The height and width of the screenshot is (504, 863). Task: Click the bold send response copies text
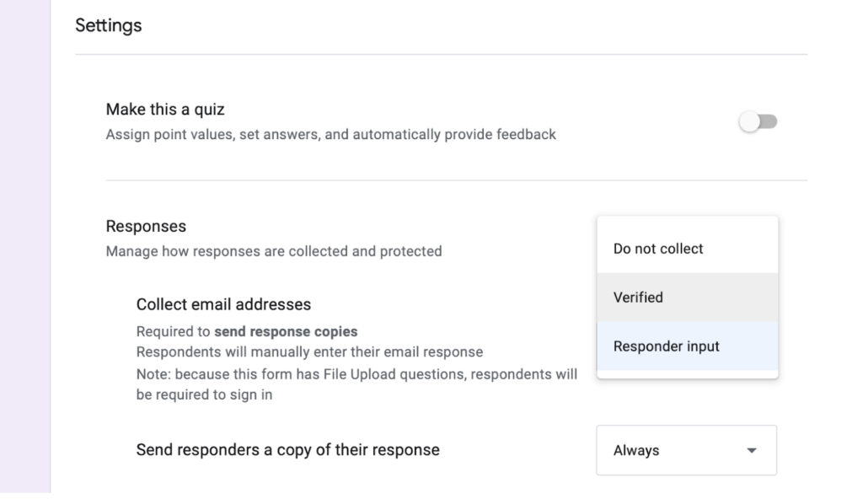click(286, 331)
